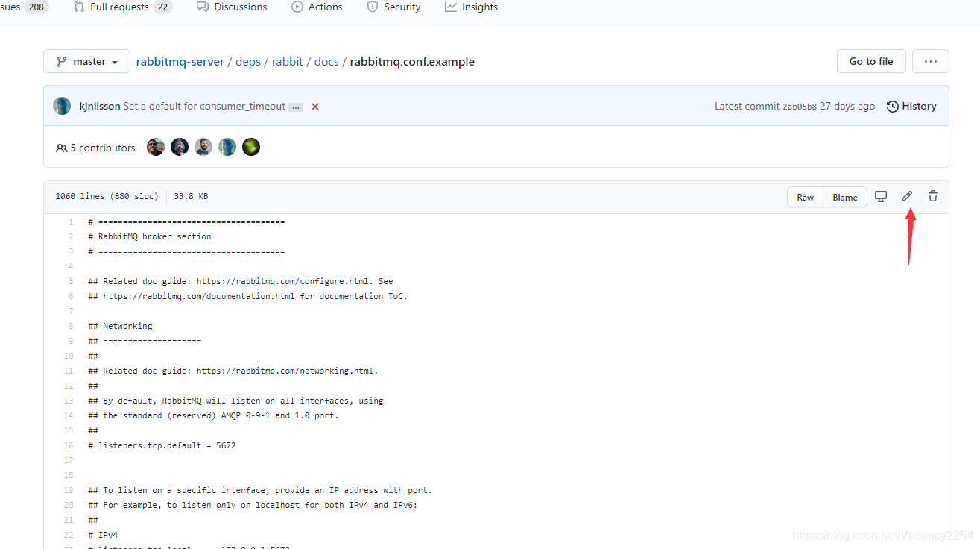The image size is (980, 549).
Task: Click line with networking.html doc guide
Action: pyautogui.click(x=233, y=371)
